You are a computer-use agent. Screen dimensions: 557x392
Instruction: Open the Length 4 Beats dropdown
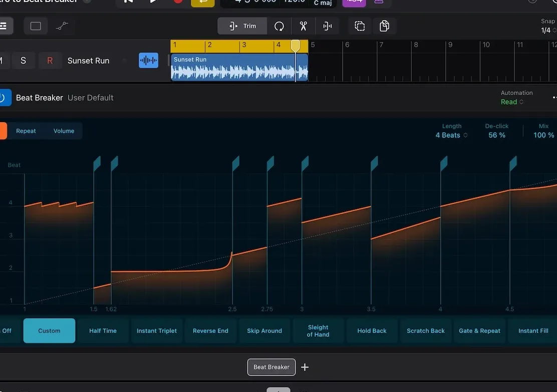(x=451, y=135)
